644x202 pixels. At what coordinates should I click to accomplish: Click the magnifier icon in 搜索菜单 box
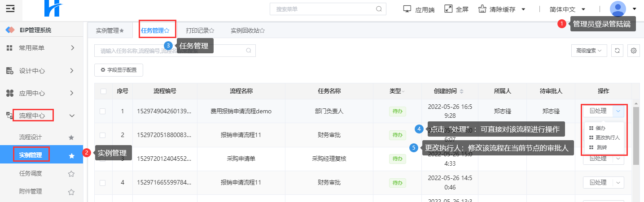(x=379, y=9)
